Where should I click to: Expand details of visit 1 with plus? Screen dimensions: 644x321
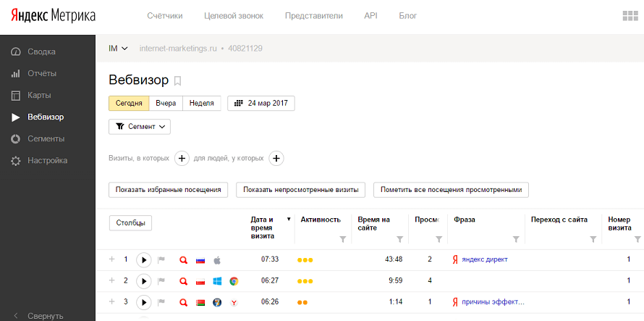(111, 259)
